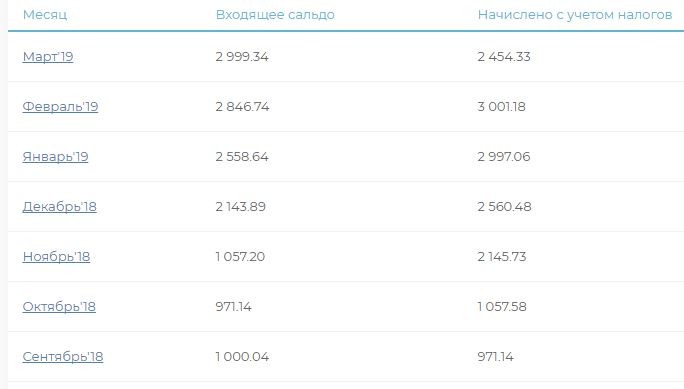
Task: Select the 2 997.06 accrued value
Action: [x=504, y=157]
